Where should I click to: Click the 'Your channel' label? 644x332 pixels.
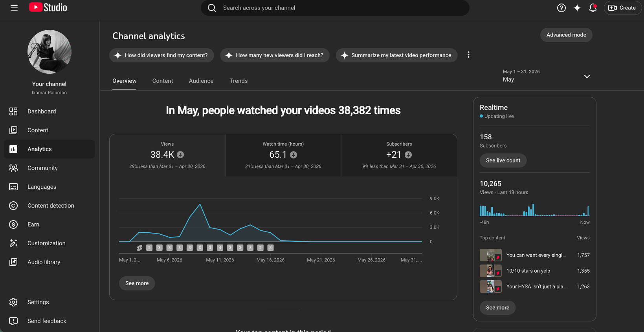coord(50,84)
